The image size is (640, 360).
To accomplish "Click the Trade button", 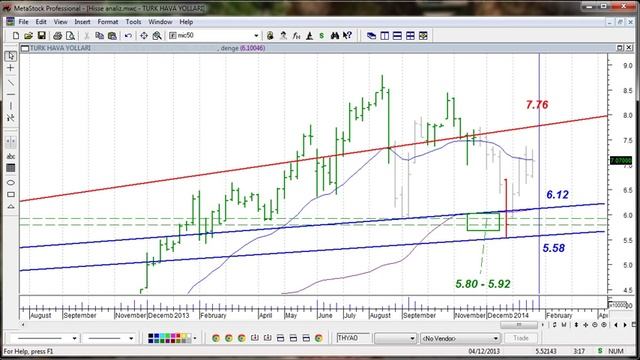I will (x=521, y=338).
